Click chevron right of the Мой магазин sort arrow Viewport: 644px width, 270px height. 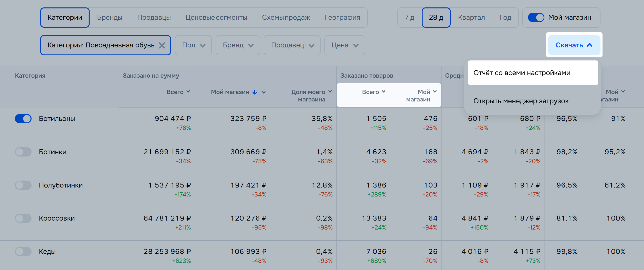264,92
